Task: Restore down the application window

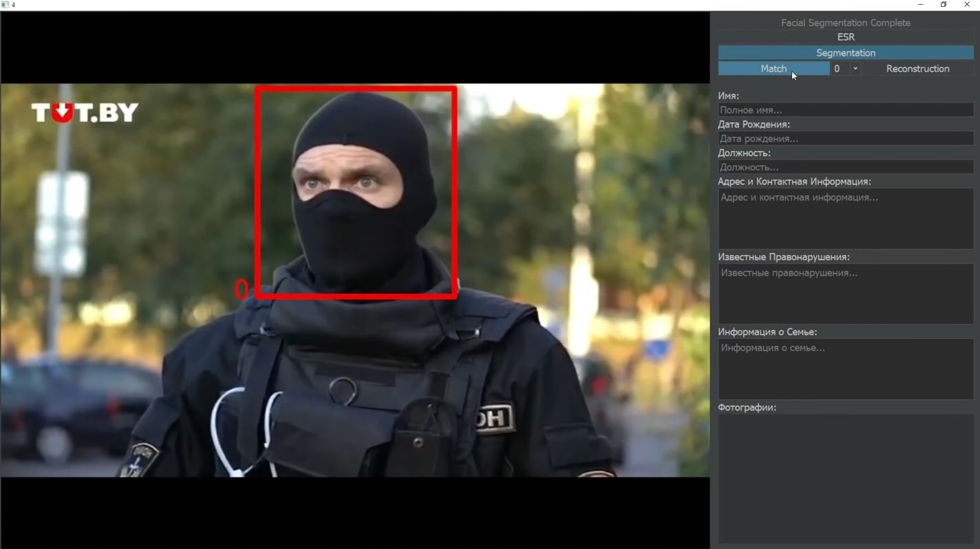Action: (x=944, y=5)
